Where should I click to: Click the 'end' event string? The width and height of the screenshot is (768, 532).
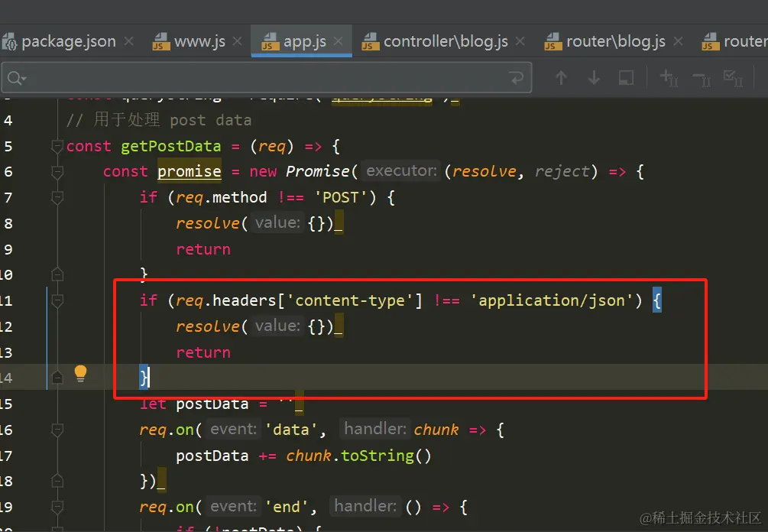click(x=287, y=507)
